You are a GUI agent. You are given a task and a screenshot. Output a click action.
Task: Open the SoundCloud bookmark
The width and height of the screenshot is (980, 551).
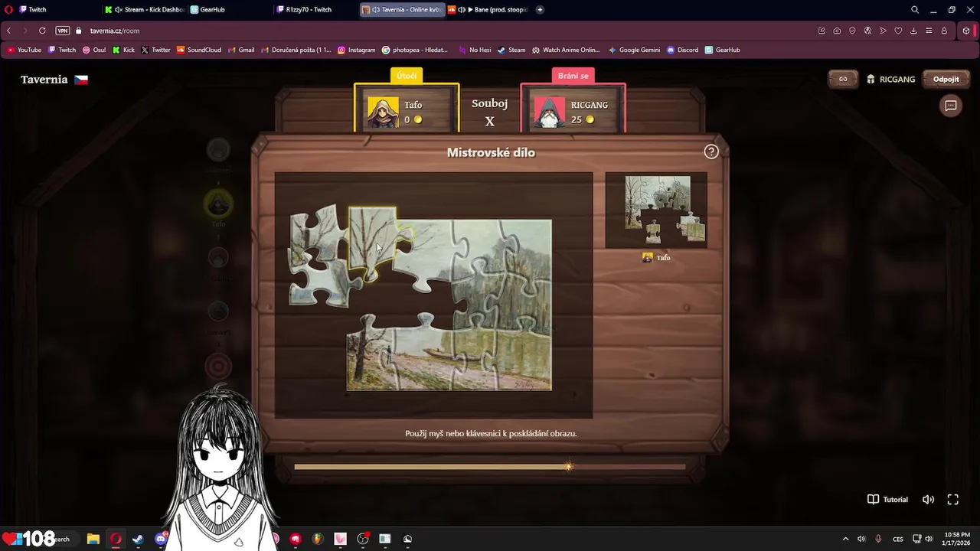198,50
